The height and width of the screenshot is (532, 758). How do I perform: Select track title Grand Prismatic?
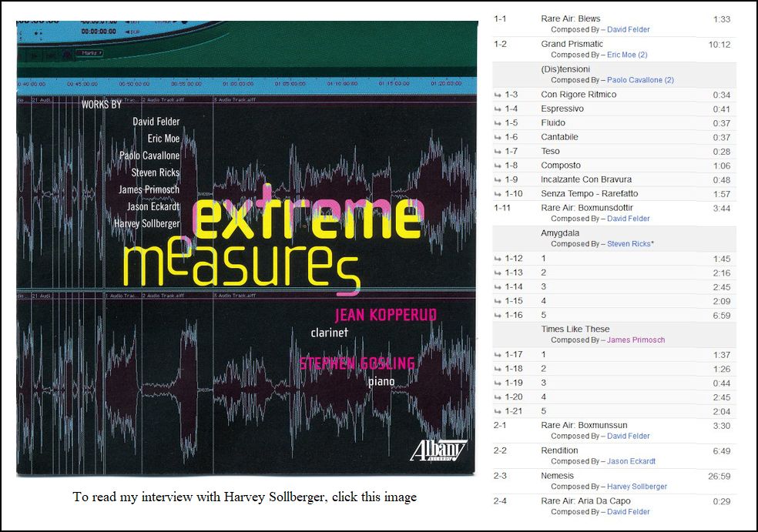point(572,44)
